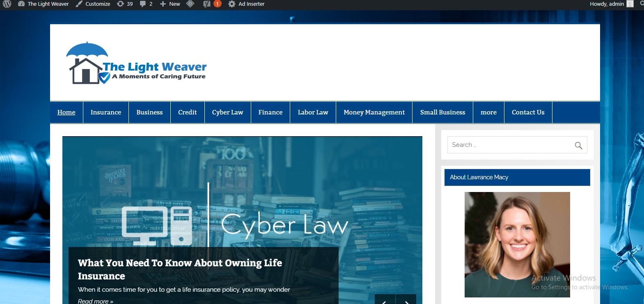Open the Credit category
This screenshot has height=304, width=644.
(x=188, y=112)
